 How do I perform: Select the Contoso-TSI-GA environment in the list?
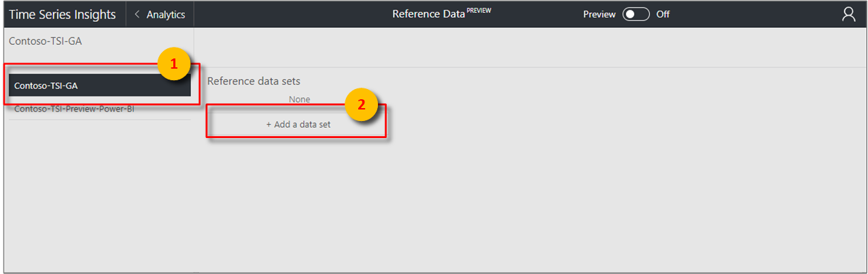[x=99, y=86]
